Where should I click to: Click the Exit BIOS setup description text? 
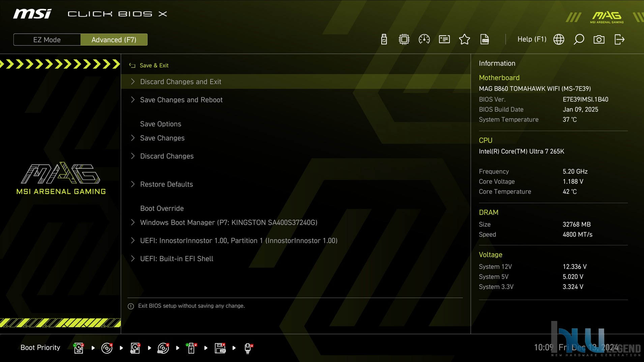pos(191,306)
